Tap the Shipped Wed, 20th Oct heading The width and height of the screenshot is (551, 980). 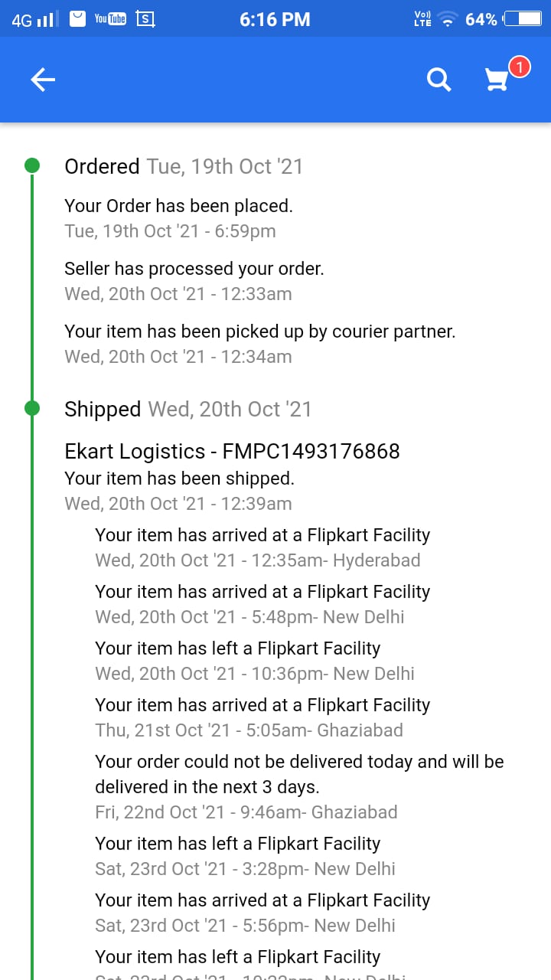point(188,409)
